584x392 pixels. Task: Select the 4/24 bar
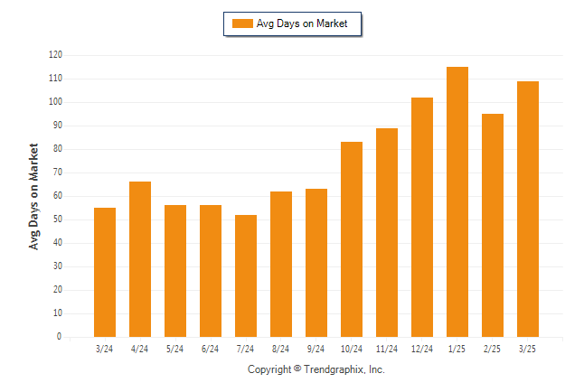[x=140, y=259]
